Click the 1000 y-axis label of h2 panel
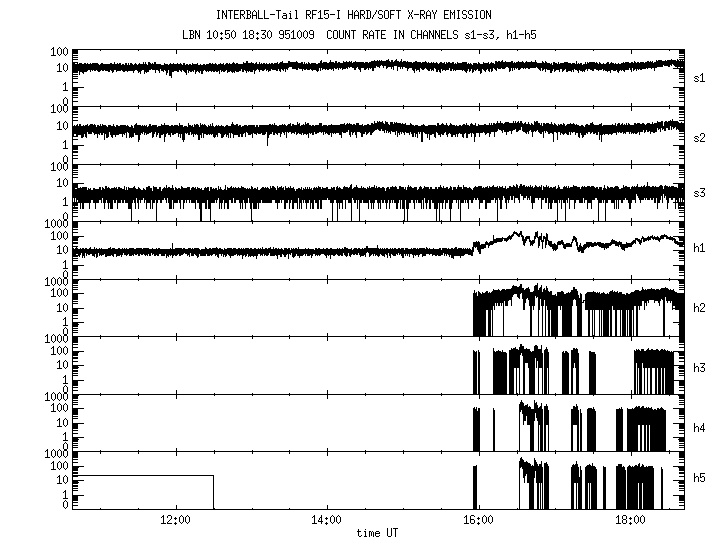Screen dimensions: 720x550 56,282
